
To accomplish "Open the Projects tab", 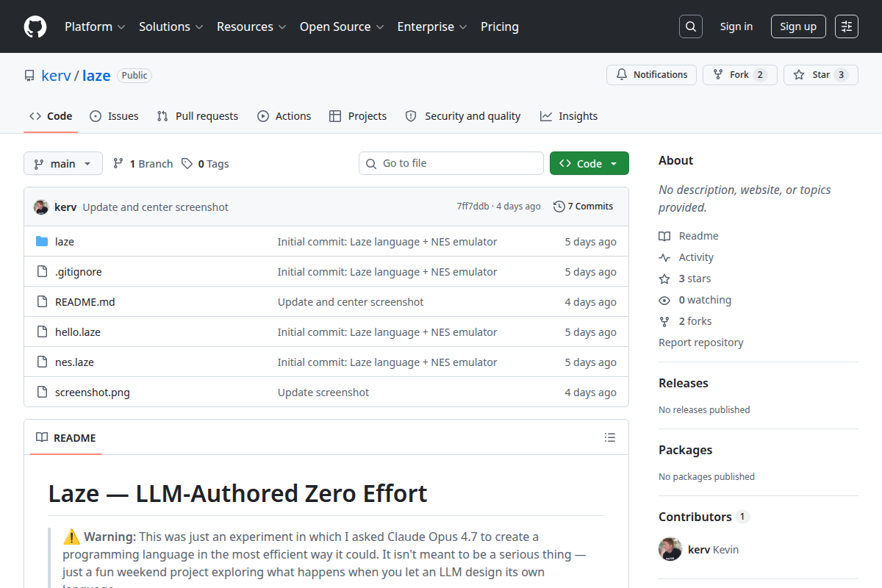I will 358,116.
